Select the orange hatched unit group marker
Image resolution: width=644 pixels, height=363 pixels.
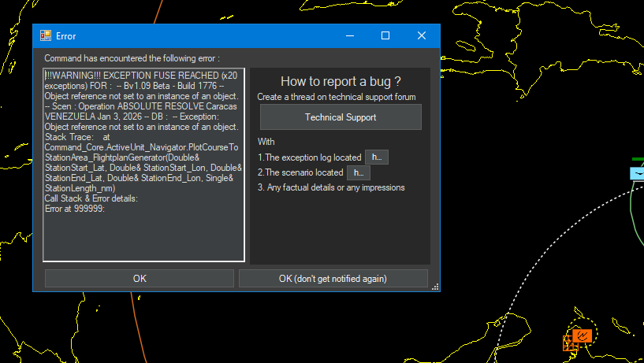click(570, 344)
